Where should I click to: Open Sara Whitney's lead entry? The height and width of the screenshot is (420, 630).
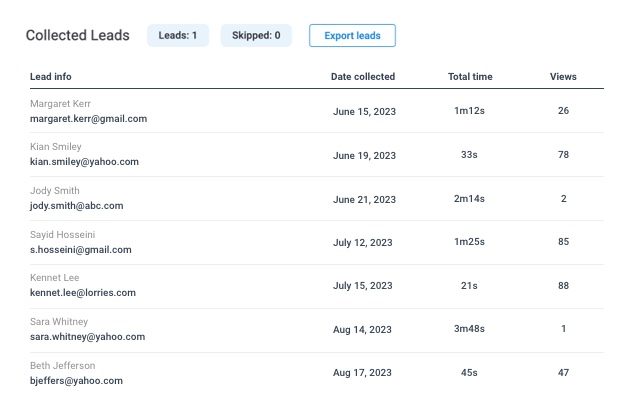[x=58, y=321]
